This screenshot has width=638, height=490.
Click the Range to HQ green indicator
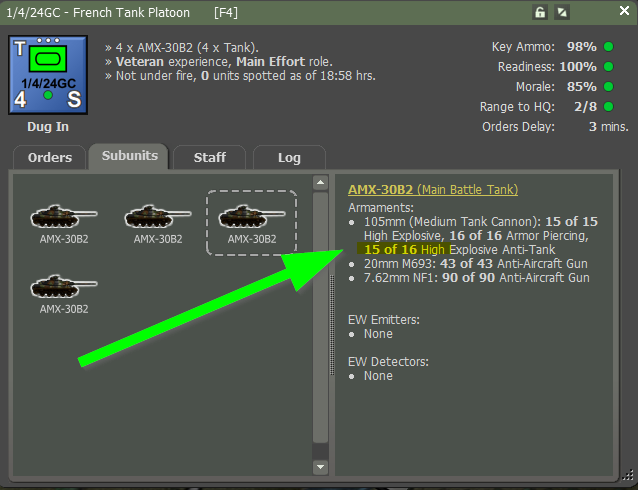point(608,107)
